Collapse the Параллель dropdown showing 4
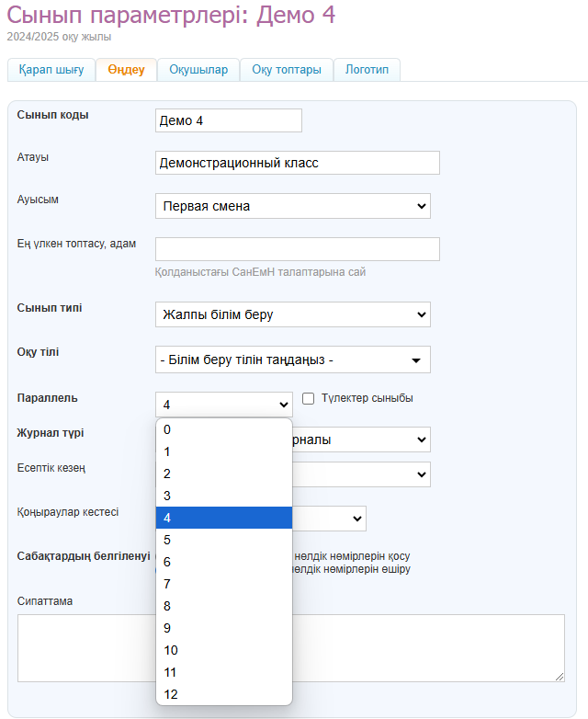588x719 pixels. [x=224, y=404]
